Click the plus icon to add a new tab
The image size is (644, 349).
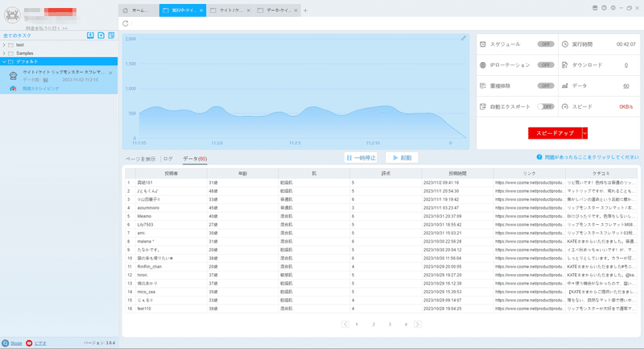tap(305, 10)
